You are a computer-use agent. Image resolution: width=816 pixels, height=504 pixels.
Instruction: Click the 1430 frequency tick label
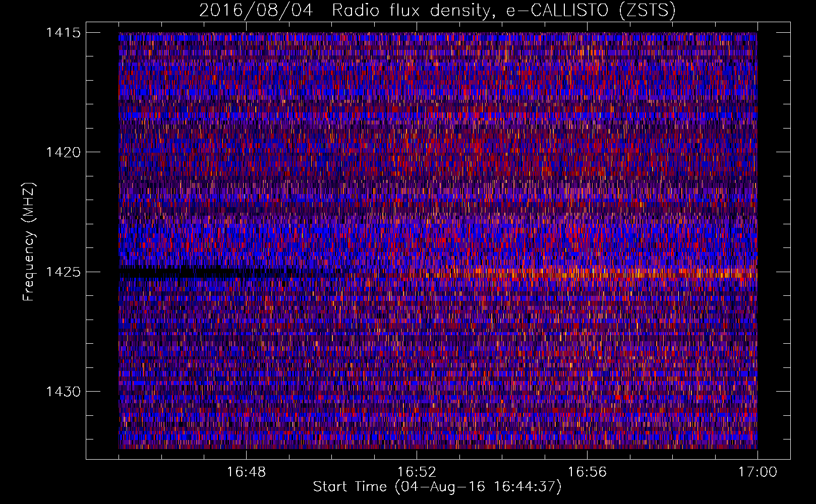coord(63,392)
